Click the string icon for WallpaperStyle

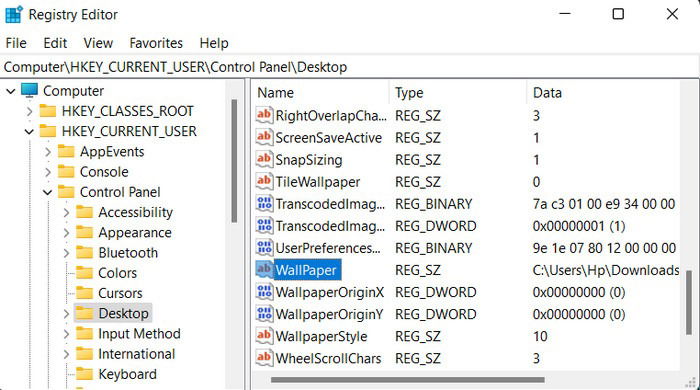264,336
